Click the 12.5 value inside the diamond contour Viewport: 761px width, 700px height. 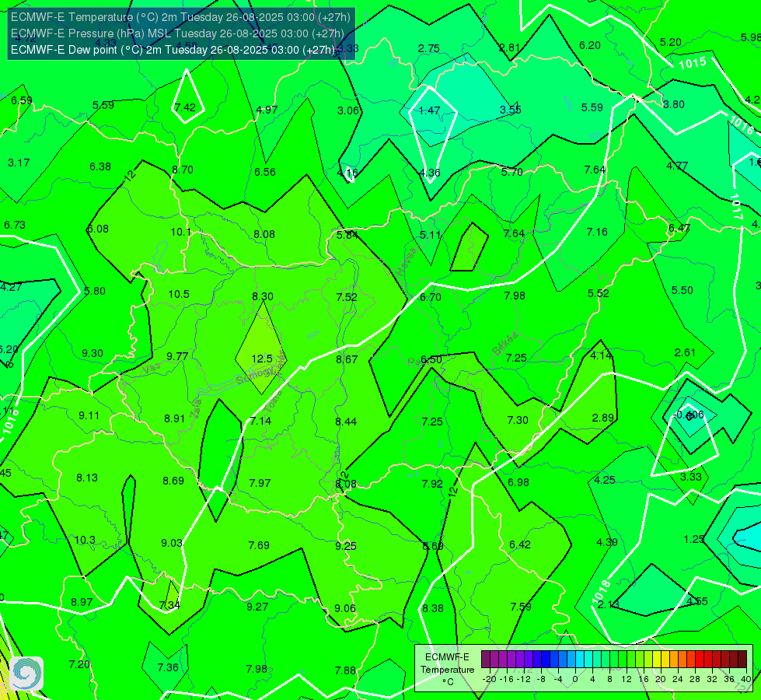262,359
